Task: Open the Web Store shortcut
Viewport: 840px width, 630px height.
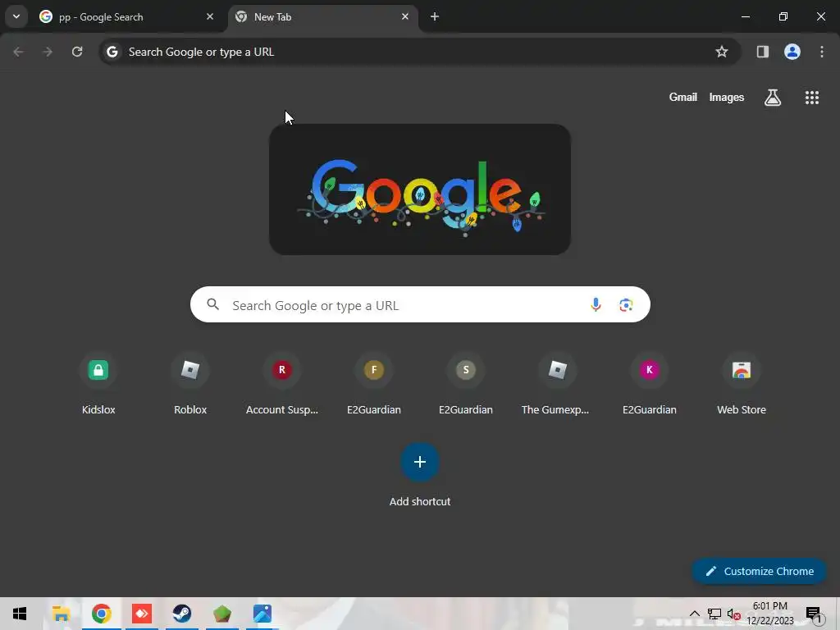Action: [742, 384]
